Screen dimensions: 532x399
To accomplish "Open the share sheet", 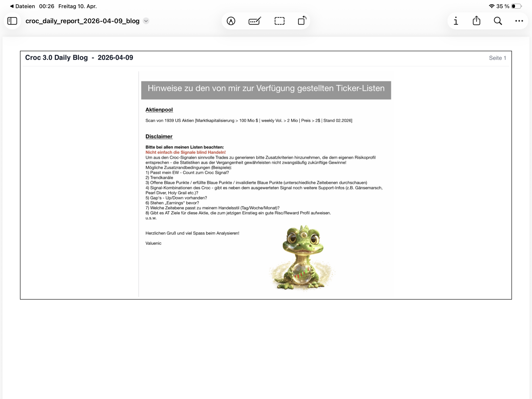I will tap(476, 21).
